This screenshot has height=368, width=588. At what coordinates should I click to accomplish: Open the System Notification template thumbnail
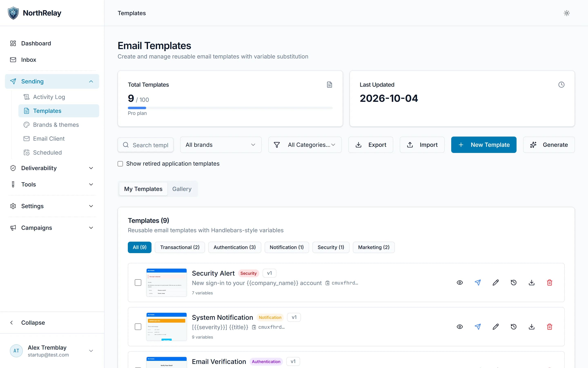(166, 327)
